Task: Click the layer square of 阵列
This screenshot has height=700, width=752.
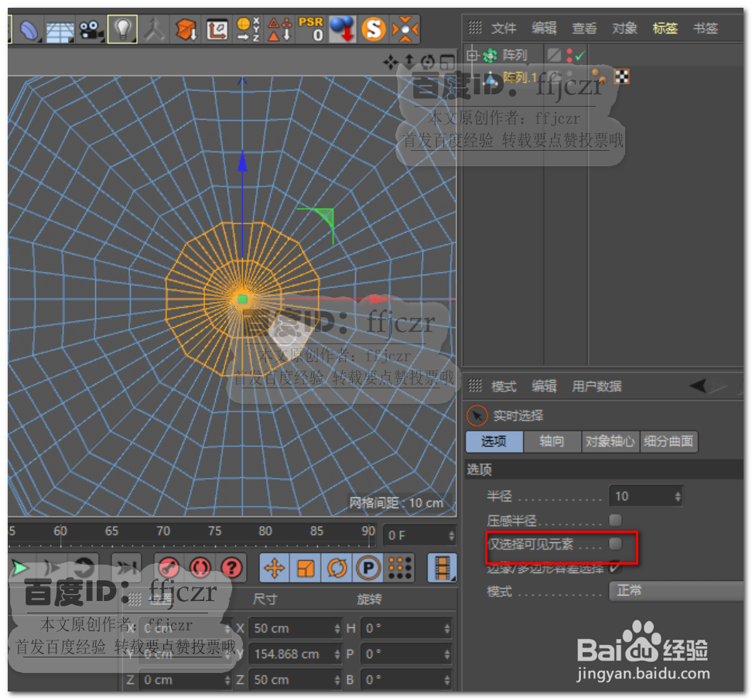Action: [x=555, y=56]
